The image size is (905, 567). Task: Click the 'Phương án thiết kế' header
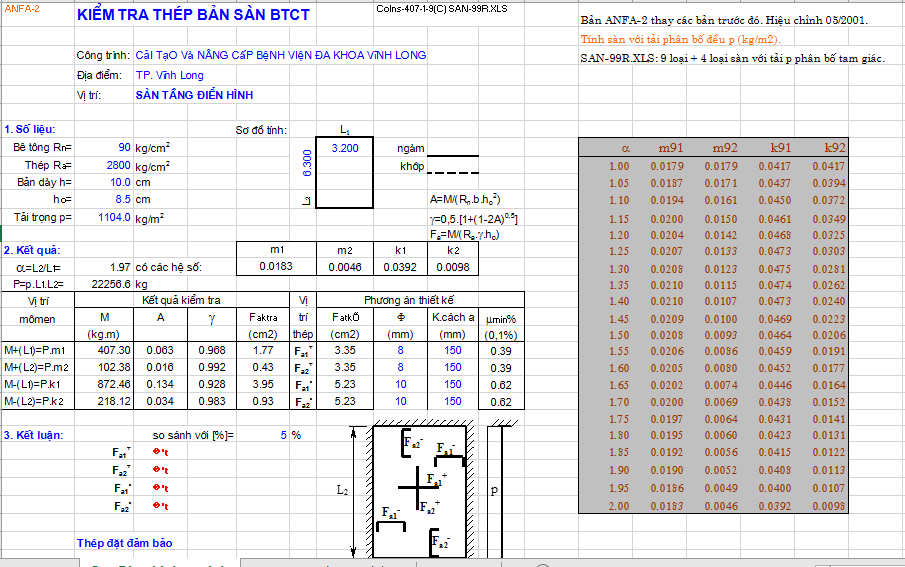[x=409, y=300]
